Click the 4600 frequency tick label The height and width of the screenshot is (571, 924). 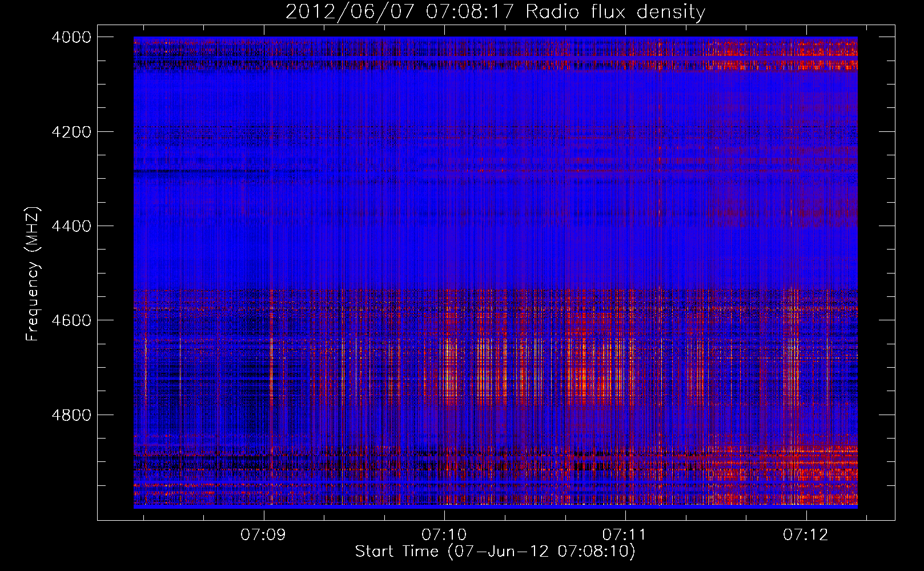click(x=71, y=320)
